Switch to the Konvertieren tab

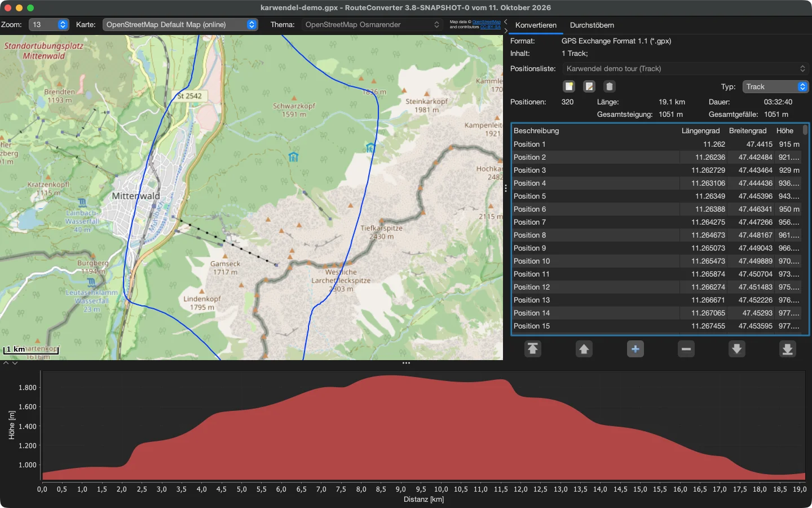pos(536,25)
